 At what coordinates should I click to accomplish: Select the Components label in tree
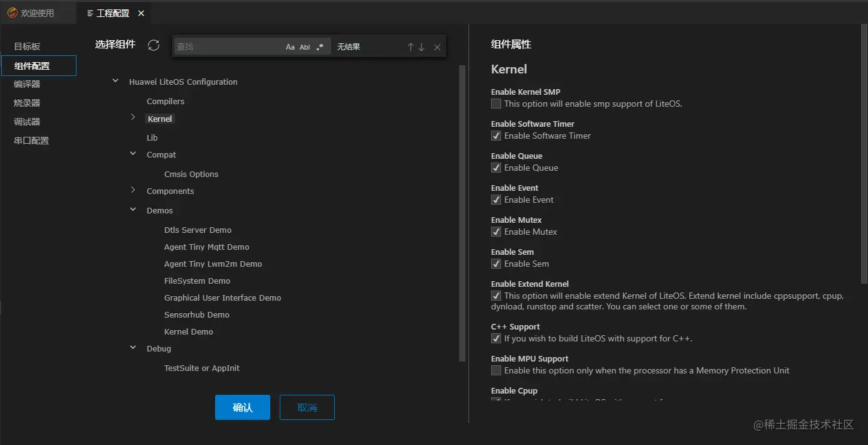171,191
